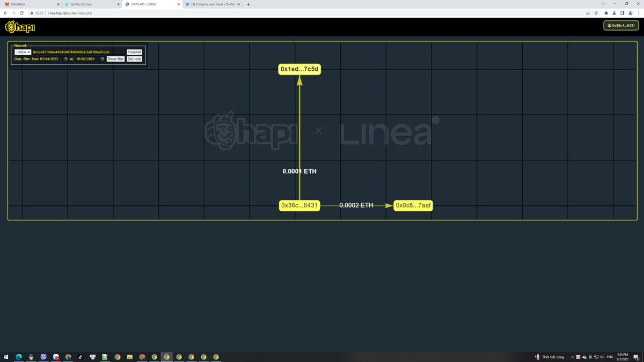
Task: Open Viber from the taskbar
Action: tap(43, 357)
